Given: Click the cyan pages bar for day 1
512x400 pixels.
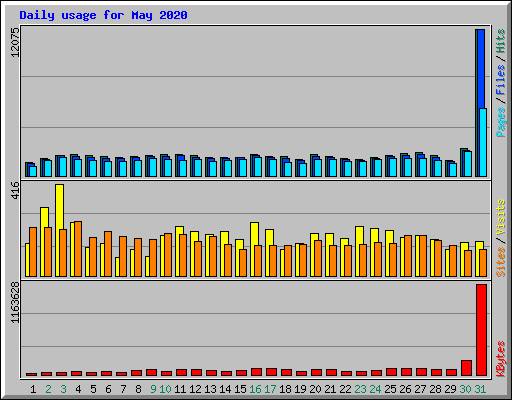Looking at the screenshot, I should tap(33, 171).
